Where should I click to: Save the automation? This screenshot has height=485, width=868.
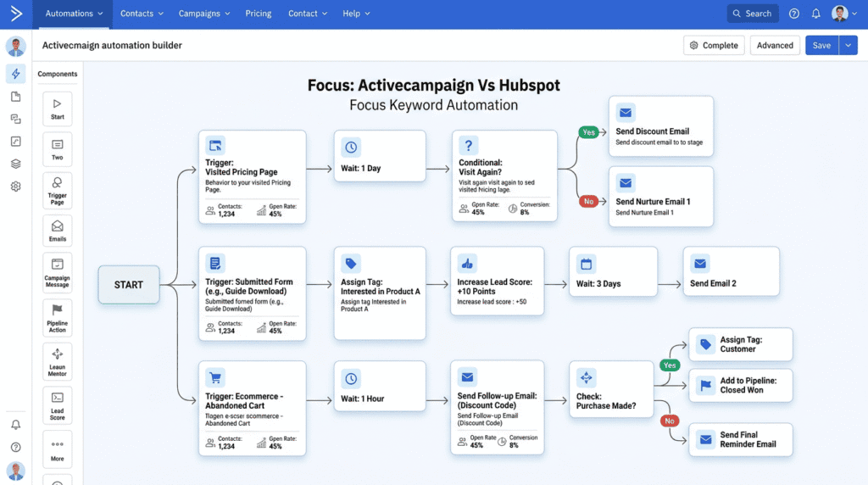pos(821,46)
